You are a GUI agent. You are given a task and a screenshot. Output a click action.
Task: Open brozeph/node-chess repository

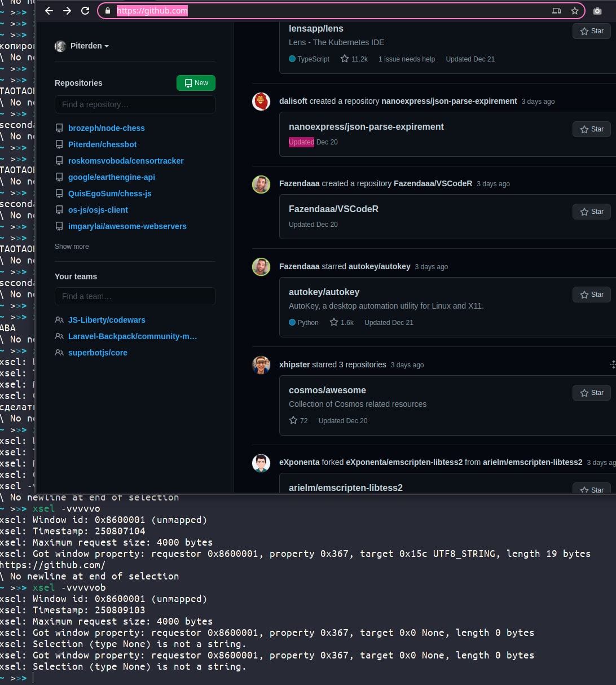[x=107, y=128]
